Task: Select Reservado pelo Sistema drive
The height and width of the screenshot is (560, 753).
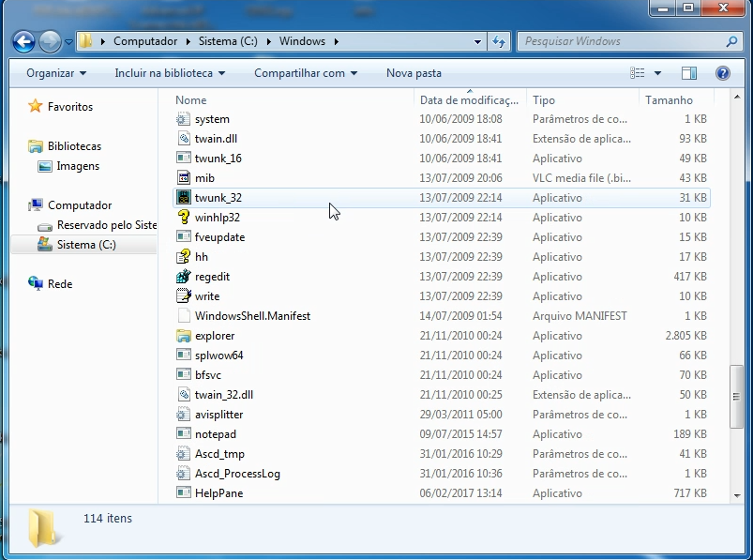Action: coord(107,225)
